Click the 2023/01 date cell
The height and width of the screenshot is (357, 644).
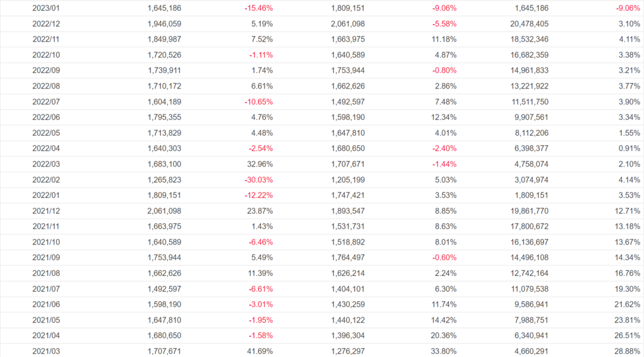pyautogui.click(x=46, y=8)
